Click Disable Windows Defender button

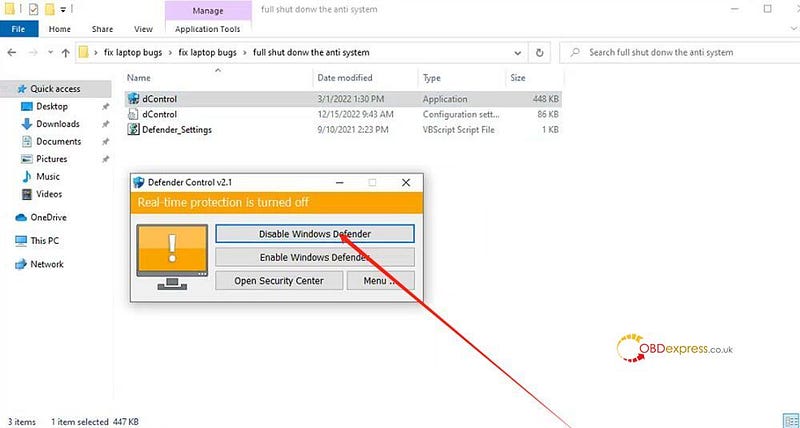315,234
